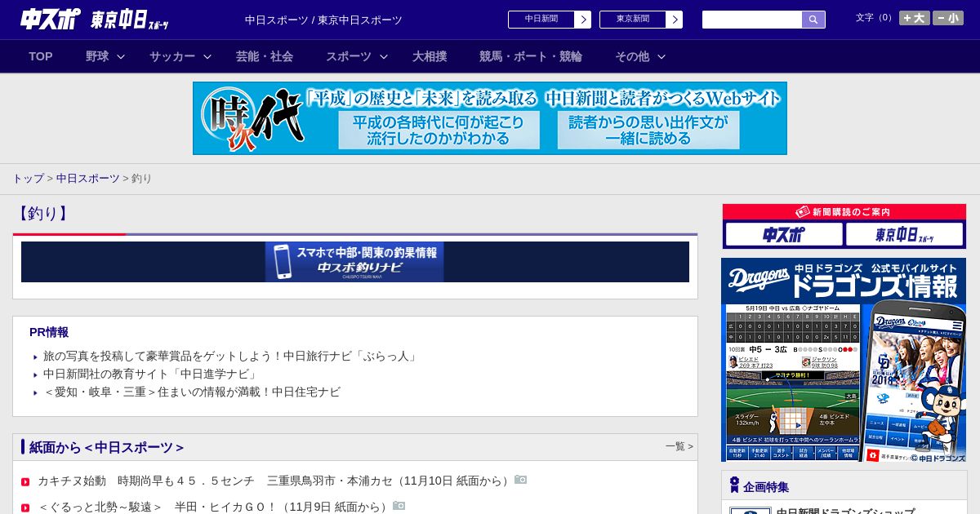Click camera icon beside ぐるっと北勢 article
The image size is (980, 514).
click(399, 506)
